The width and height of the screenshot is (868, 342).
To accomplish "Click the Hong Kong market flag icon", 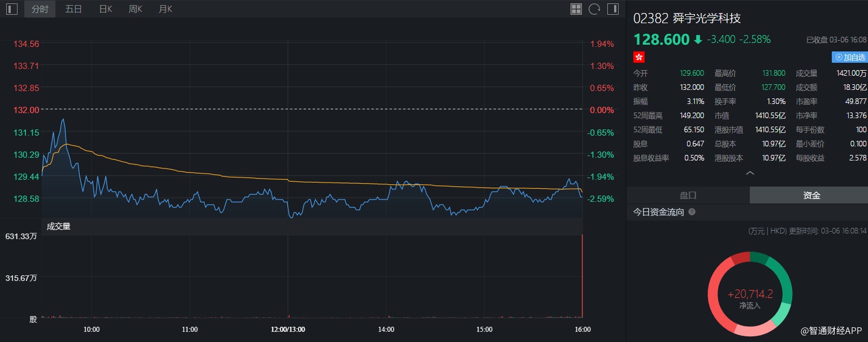I will (639, 57).
